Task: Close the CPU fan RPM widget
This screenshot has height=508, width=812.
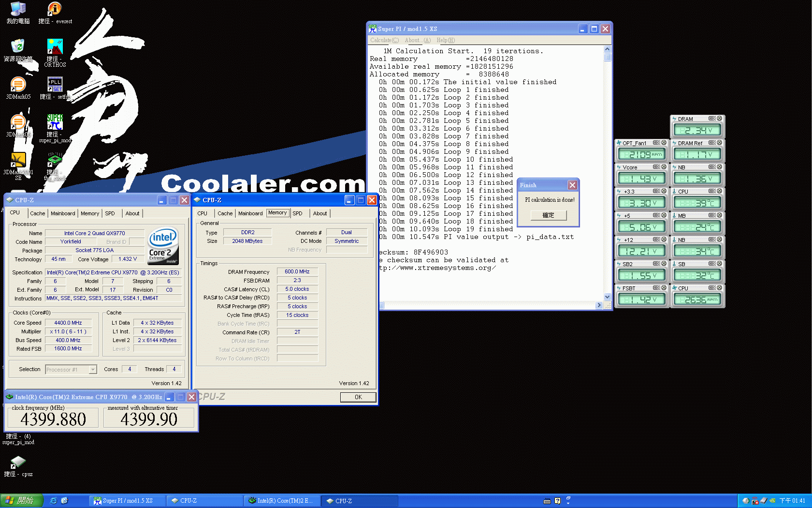Action: [719, 288]
